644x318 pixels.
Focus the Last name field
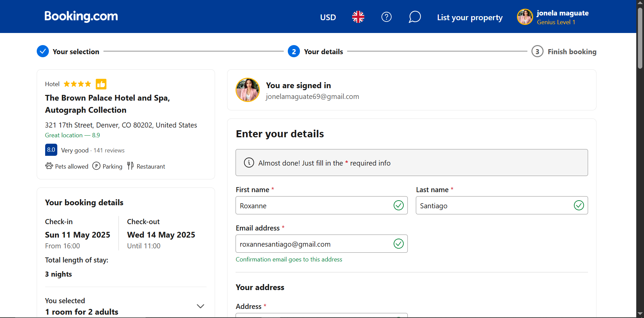tap(502, 205)
